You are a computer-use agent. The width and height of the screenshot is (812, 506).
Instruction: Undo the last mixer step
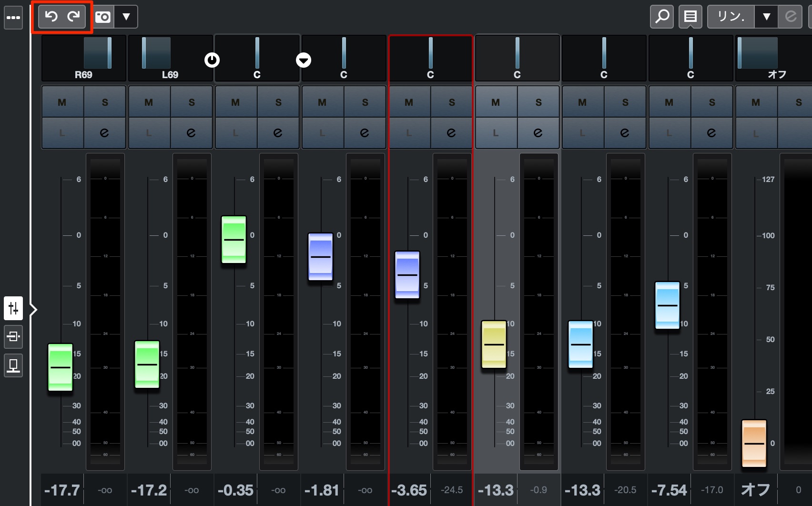[x=51, y=17]
